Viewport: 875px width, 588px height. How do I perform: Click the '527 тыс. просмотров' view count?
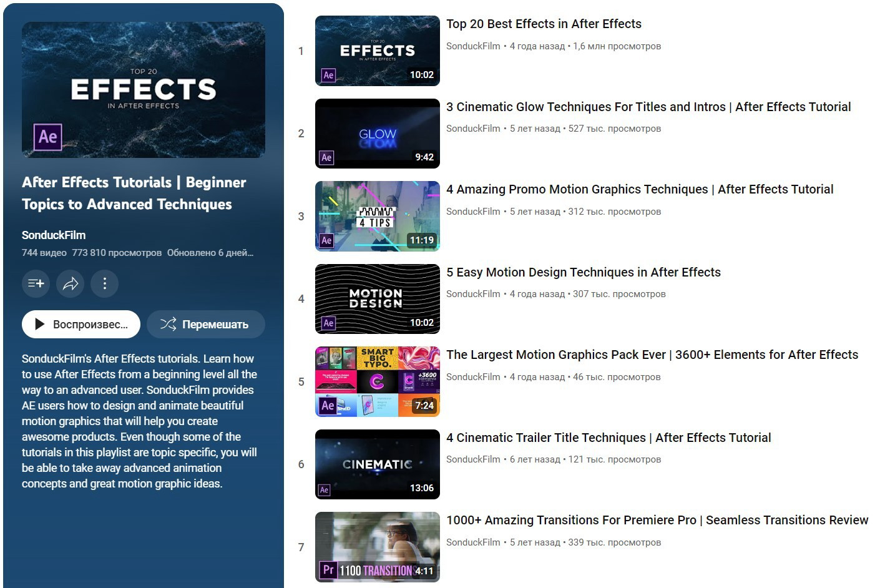tap(615, 129)
